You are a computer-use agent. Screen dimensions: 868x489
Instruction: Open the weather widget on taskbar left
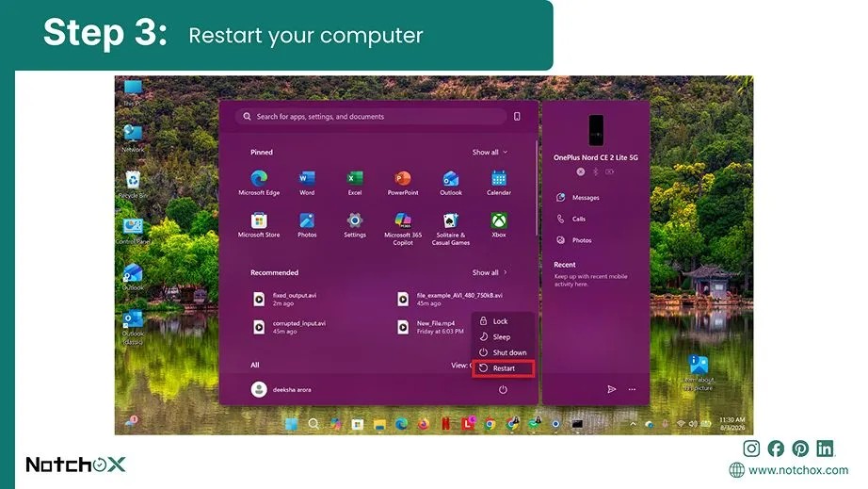(x=131, y=422)
